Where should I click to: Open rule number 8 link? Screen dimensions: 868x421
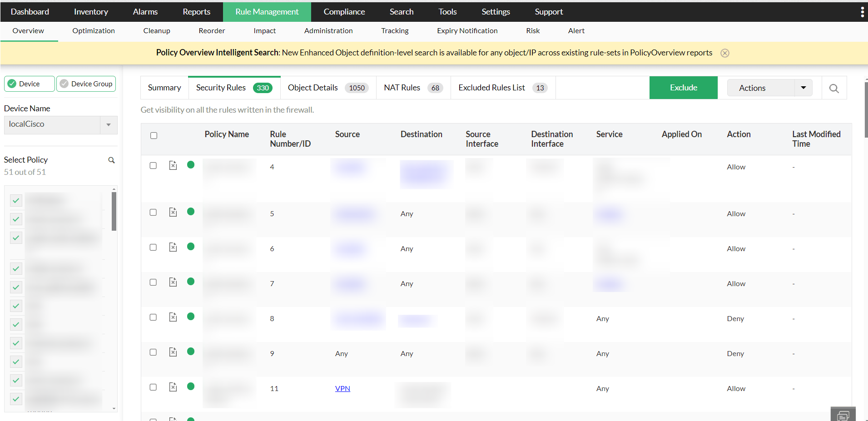click(x=272, y=319)
